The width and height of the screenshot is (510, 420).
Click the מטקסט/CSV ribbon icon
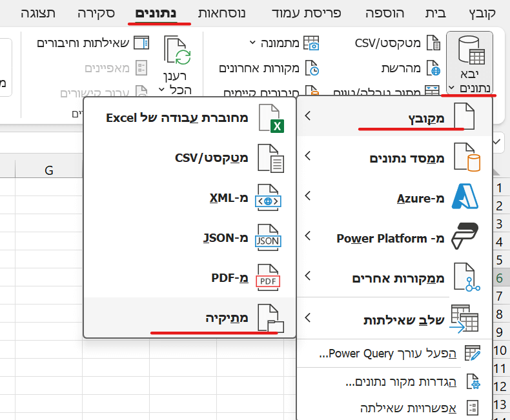(x=433, y=43)
